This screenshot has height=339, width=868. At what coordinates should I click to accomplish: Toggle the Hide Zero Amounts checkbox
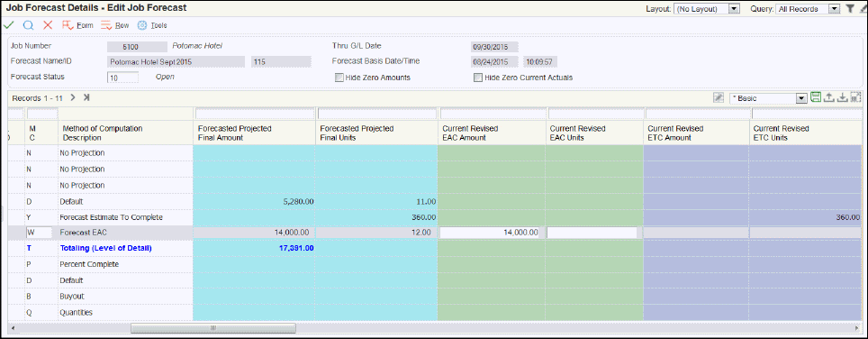[x=339, y=78]
